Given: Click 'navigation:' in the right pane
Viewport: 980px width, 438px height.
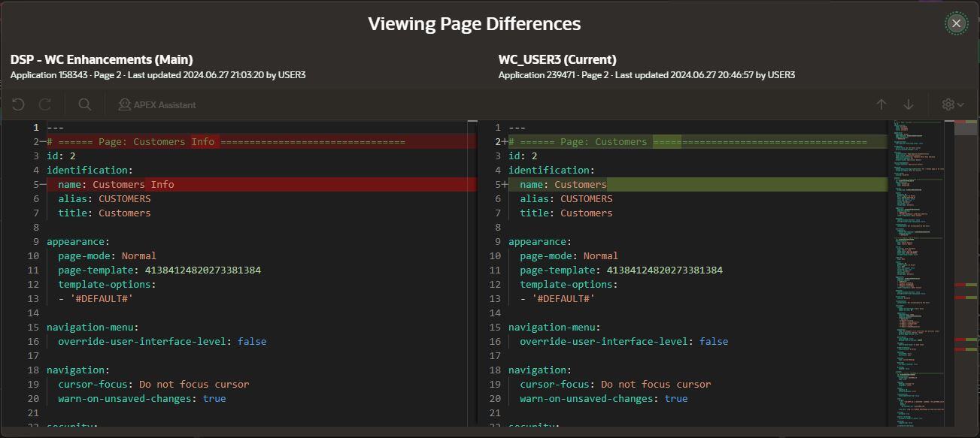Looking at the screenshot, I should pyautogui.click(x=540, y=370).
